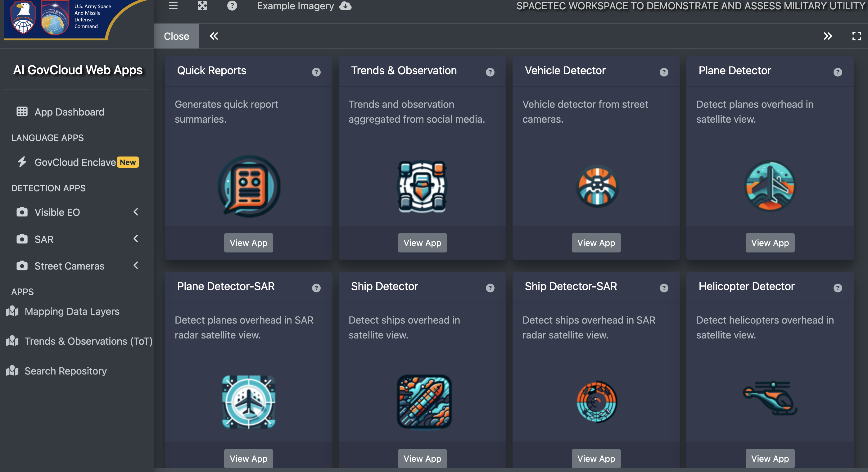Expand the Street Cameras submenu chevron
The width and height of the screenshot is (868, 472).
pyautogui.click(x=136, y=265)
